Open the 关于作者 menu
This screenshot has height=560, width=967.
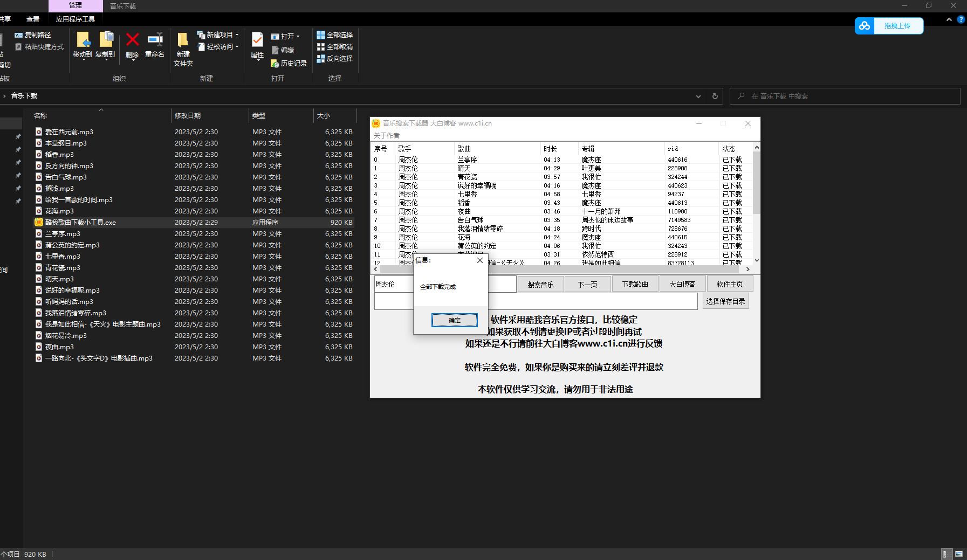pyautogui.click(x=387, y=136)
